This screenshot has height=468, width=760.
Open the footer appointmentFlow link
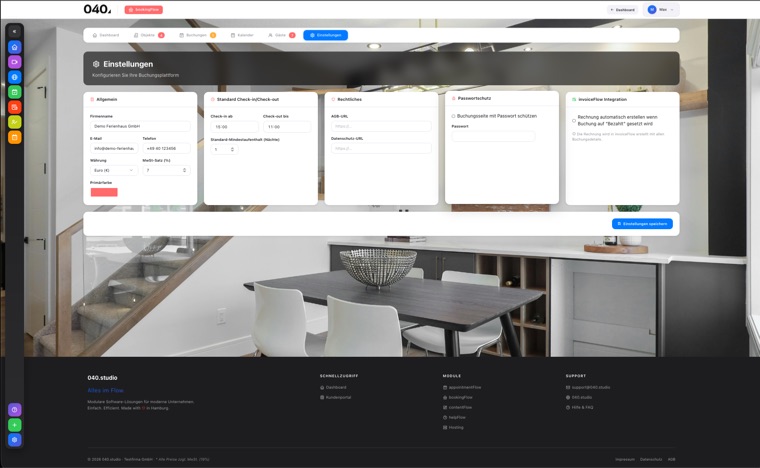point(462,388)
